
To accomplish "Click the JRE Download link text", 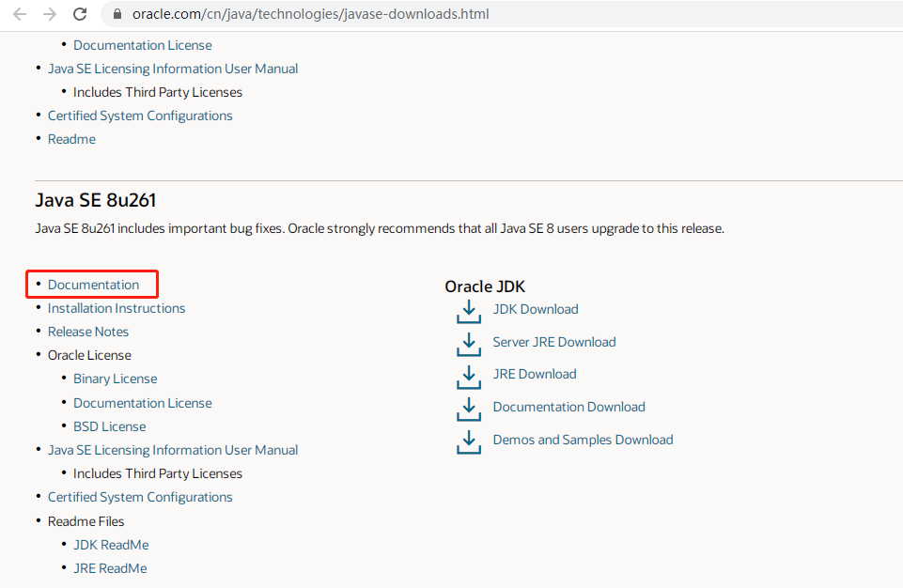I will [x=535, y=375].
